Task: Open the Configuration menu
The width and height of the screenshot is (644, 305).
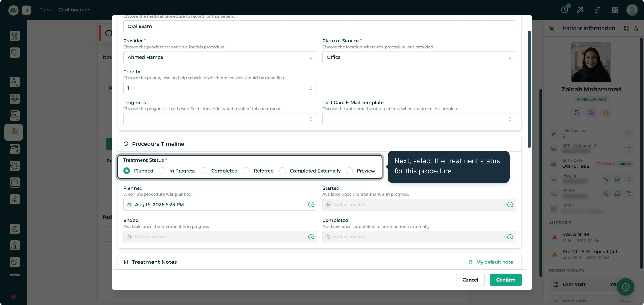Action: pos(74,10)
